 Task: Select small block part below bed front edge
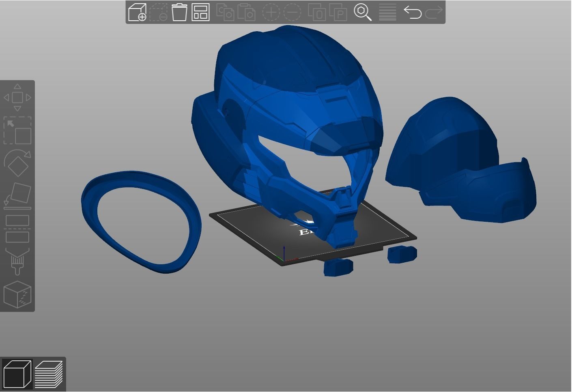click(x=338, y=268)
